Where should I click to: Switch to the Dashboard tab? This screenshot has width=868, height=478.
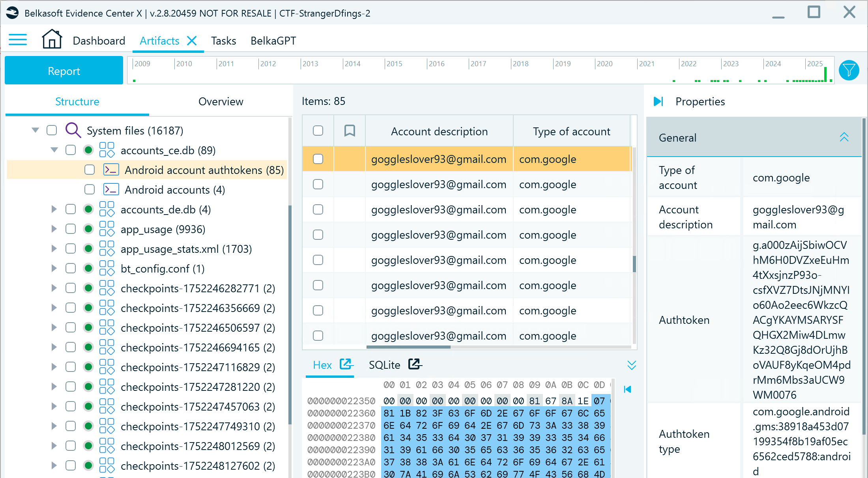[99, 41]
